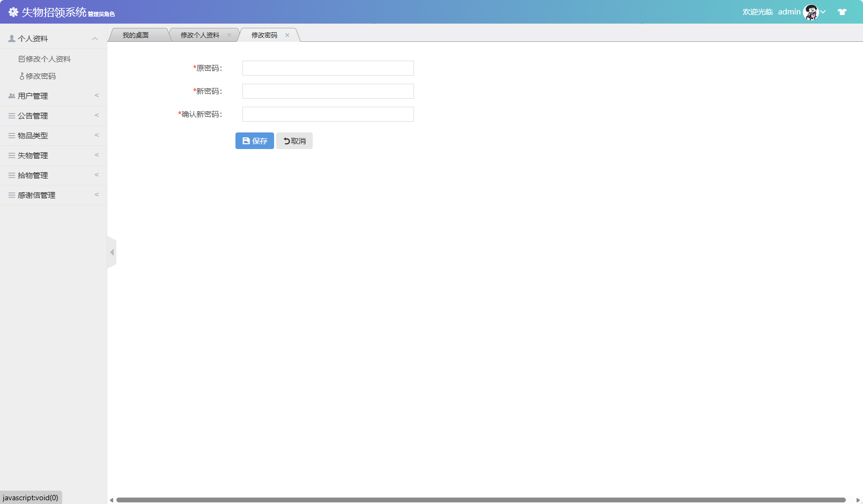The image size is (863, 504).
Task: Click the 原密码 input field
Action: pos(328,68)
